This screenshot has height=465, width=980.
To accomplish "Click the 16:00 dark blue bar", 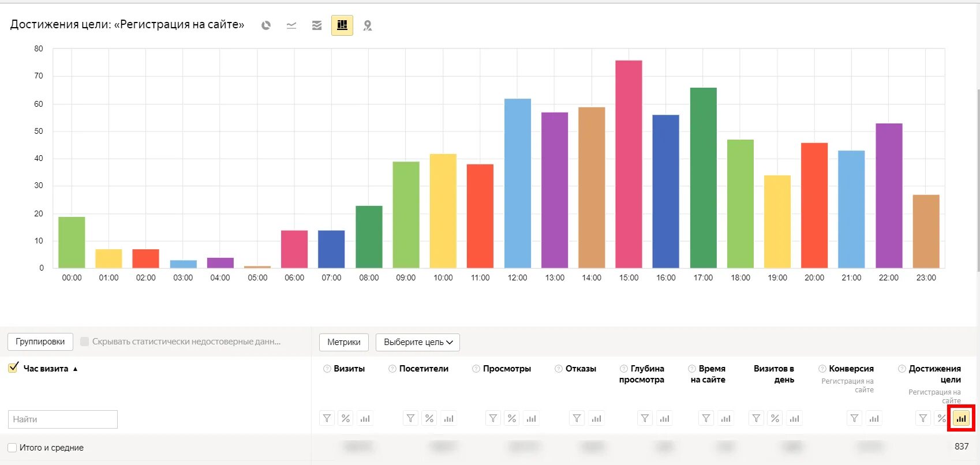I will 666,192.
